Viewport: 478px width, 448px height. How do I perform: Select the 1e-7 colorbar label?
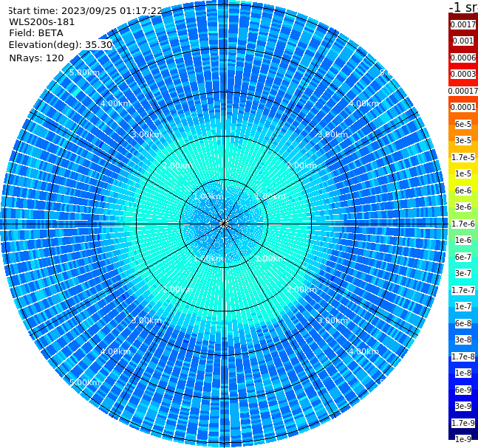(x=463, y=306)
